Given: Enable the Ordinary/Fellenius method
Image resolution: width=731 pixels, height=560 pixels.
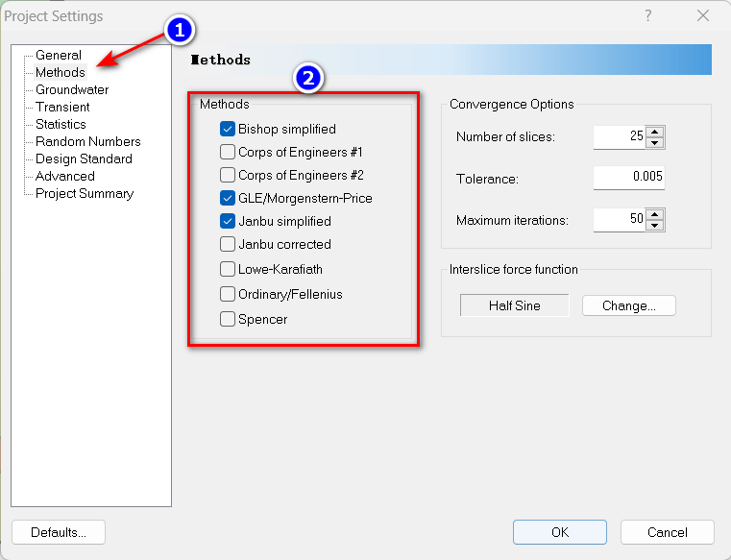Looking at the screenshot, I should pyautogui.click(x=228, y=294).
